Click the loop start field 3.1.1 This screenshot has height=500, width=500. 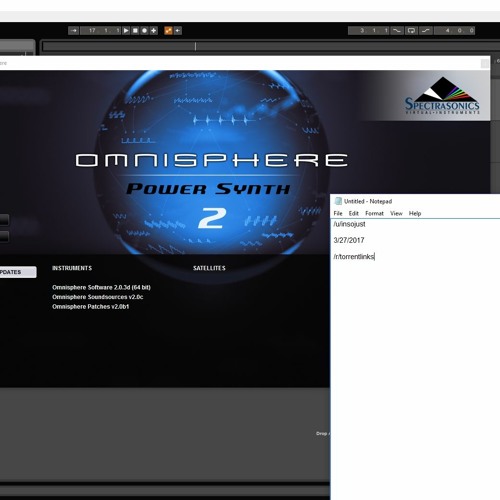coord(369,31)
